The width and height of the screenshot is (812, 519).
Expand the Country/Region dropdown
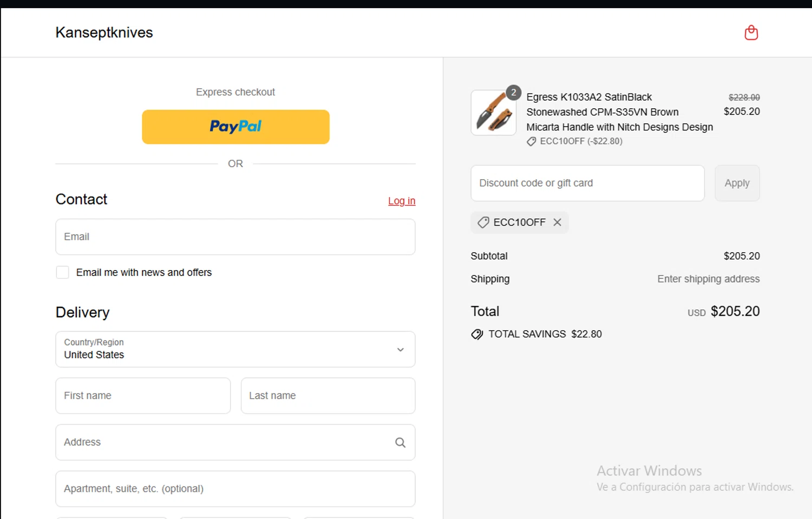click(235, 349)
